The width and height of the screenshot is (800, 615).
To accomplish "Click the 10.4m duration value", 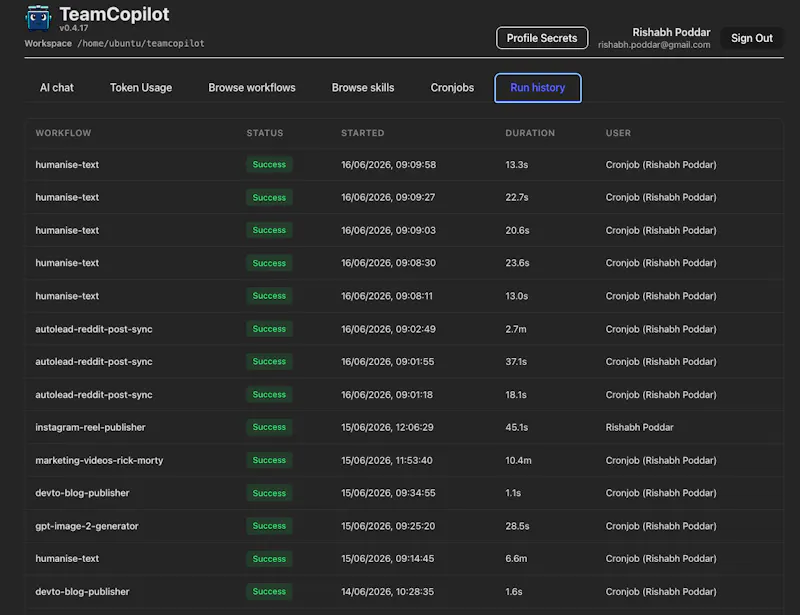I will [518, 461].
